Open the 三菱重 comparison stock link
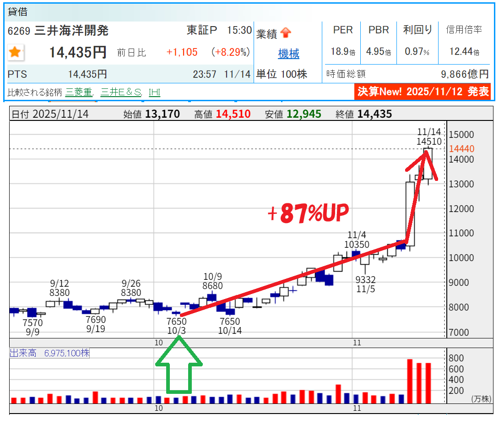504x425 pixels. point(79,92)
